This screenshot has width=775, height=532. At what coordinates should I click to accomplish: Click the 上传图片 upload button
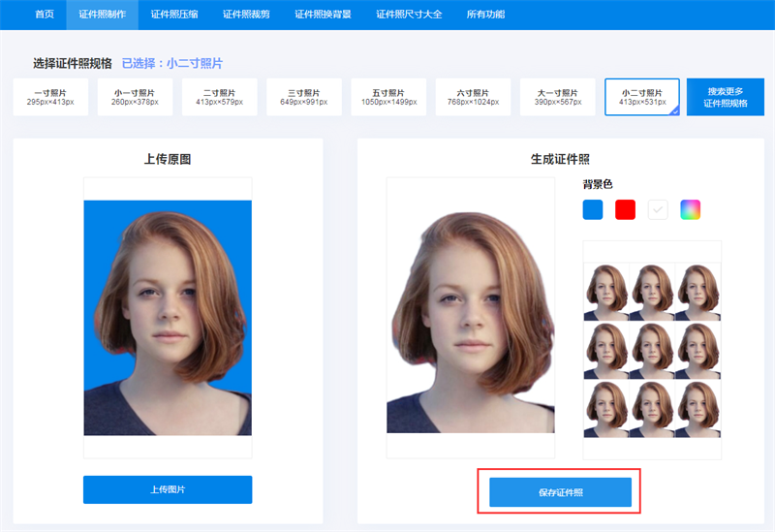[167, 489]
